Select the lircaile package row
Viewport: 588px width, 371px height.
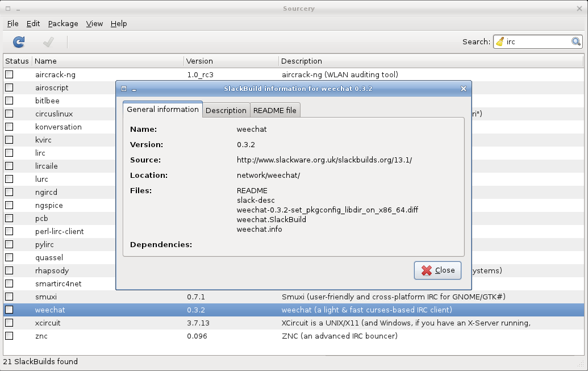click(60, 166)
